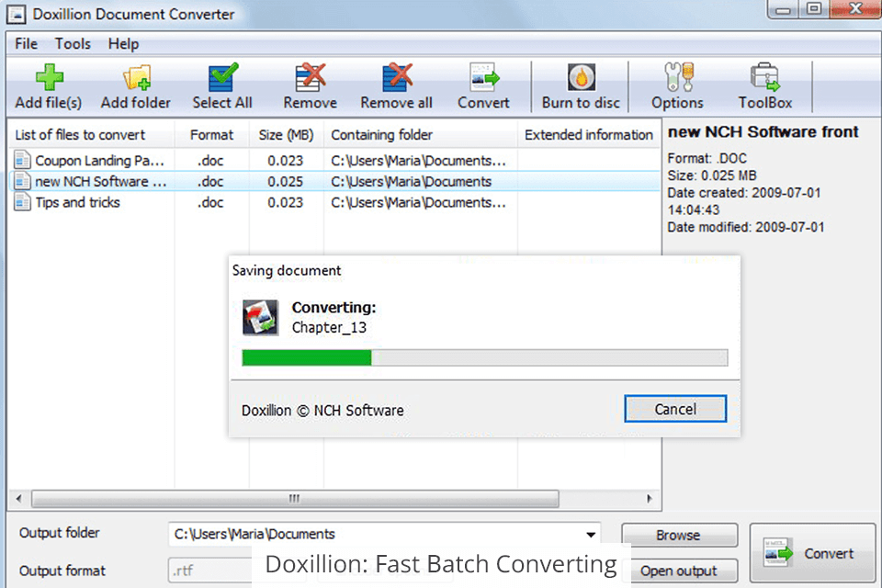Image resolution: width=882 pixels, height=588 pixels.
Task: Click the Select All toolbar icon
Action: (222, 77)
